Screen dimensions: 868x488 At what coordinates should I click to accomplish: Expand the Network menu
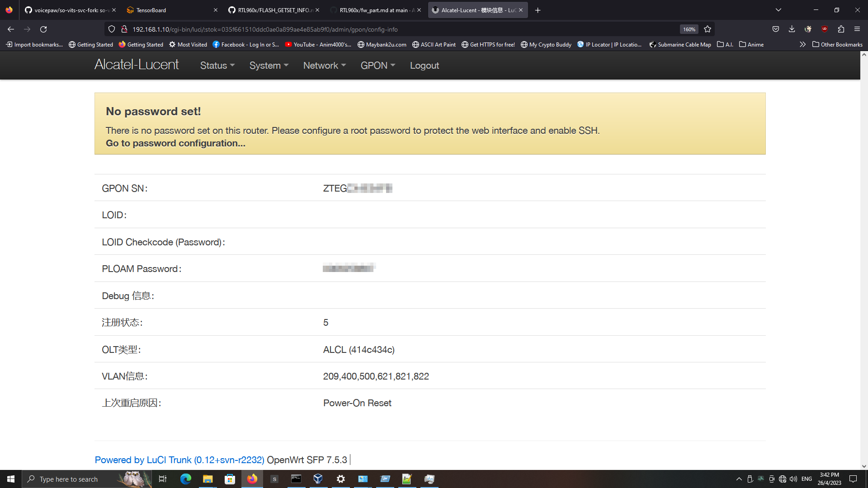[x=325, y=66]
